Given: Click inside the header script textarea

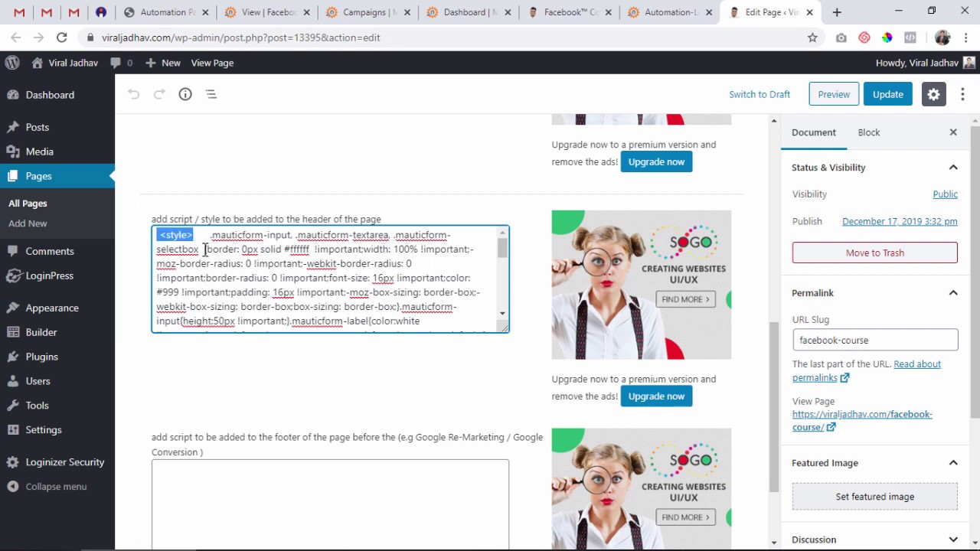Looking at the screenshot, I should [x=331, y=279].
